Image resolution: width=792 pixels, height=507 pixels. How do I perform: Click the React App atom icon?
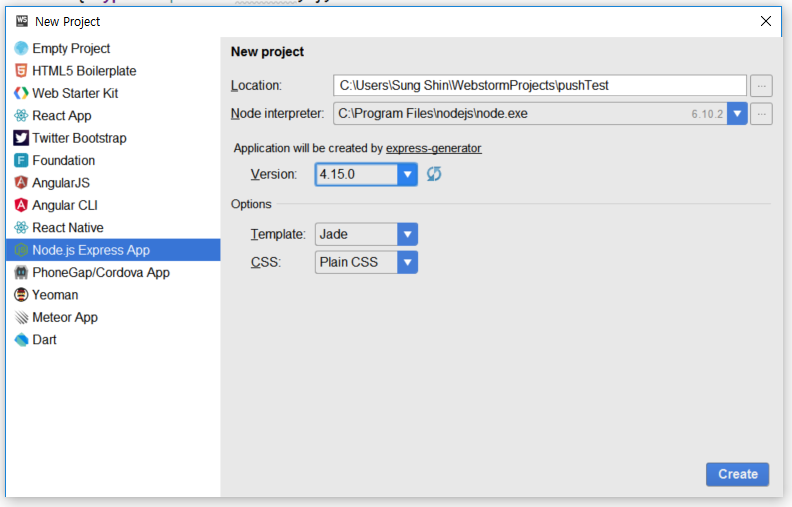point(21,116)
